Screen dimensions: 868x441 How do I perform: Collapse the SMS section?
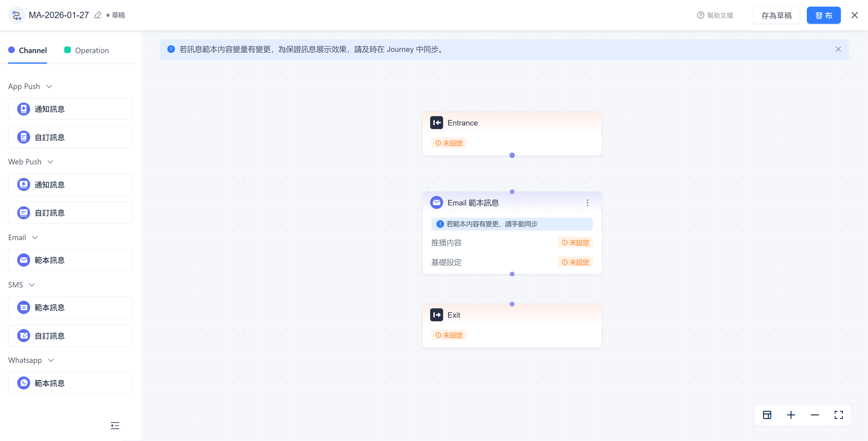click(x=32, y=285)
